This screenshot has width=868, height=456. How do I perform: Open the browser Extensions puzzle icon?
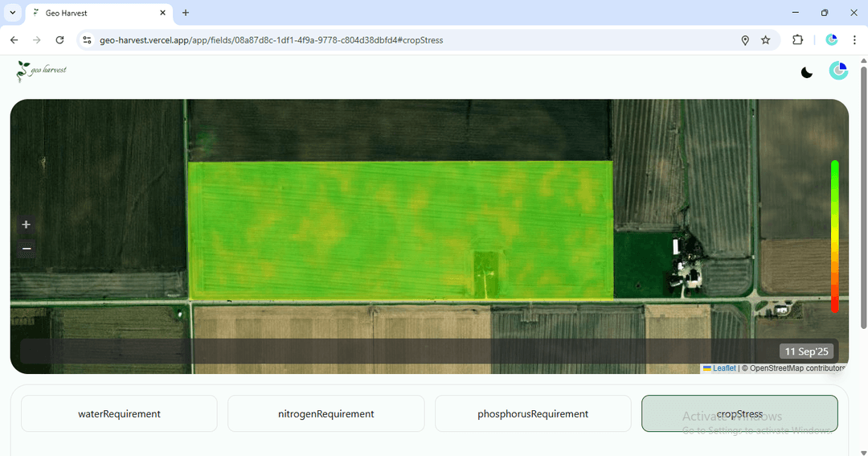pos(797,40)
